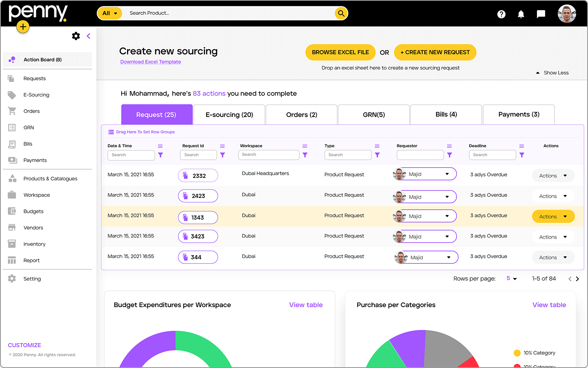588x368 pixels.
Task: View table for Purchase per Categories
Action: [x=549, y=305]
